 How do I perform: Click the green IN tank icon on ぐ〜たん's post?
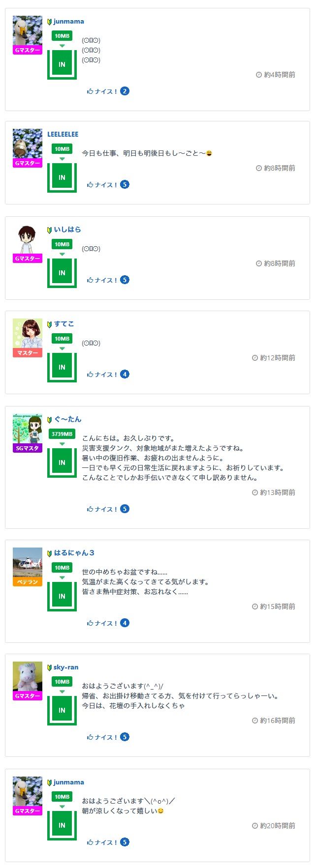point(62,463)
